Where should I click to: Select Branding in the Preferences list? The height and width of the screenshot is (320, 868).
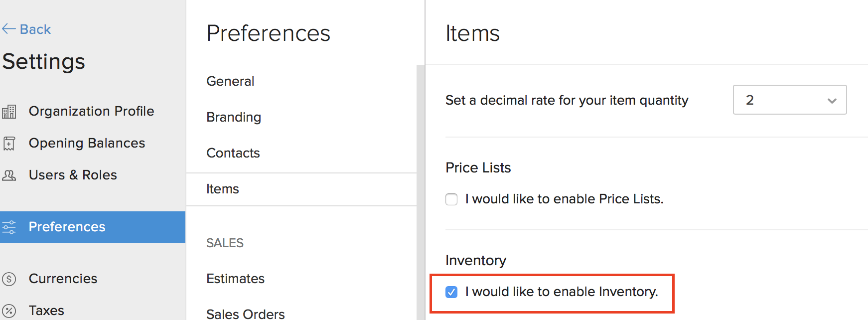click(x=234, y=117)
